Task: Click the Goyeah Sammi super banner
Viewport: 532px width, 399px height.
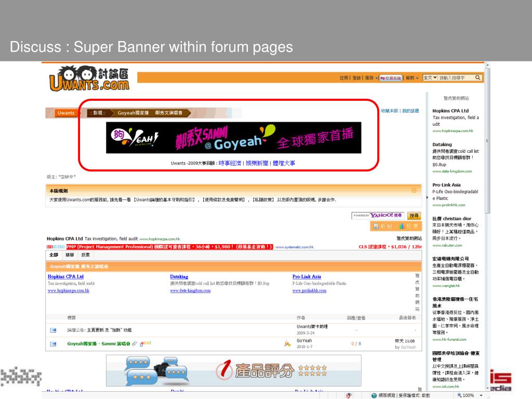Action: (233, 138)
